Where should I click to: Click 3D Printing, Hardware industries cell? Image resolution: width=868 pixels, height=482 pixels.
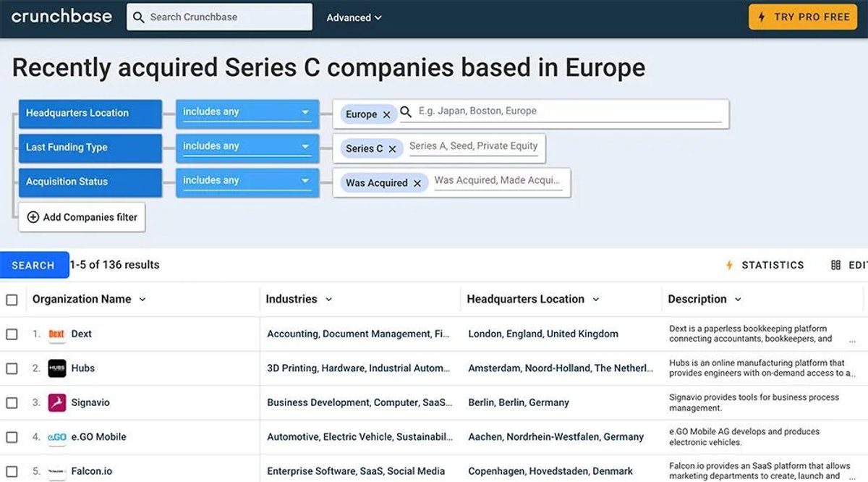coord(358,368)
